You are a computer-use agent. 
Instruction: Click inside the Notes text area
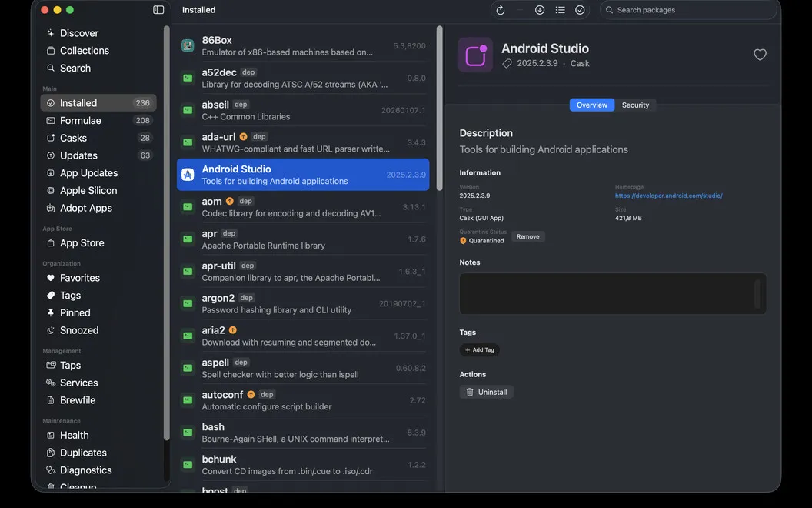click(613, 294)
